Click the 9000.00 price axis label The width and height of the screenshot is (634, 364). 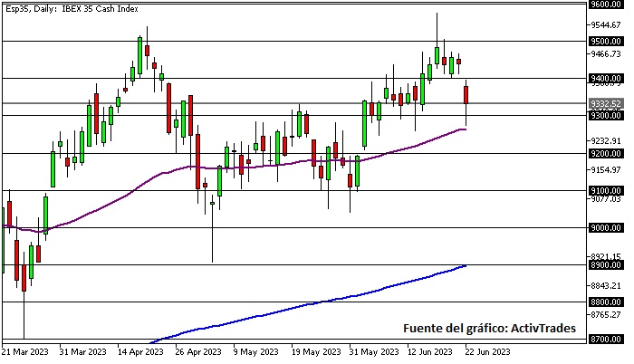coord(605,228)
